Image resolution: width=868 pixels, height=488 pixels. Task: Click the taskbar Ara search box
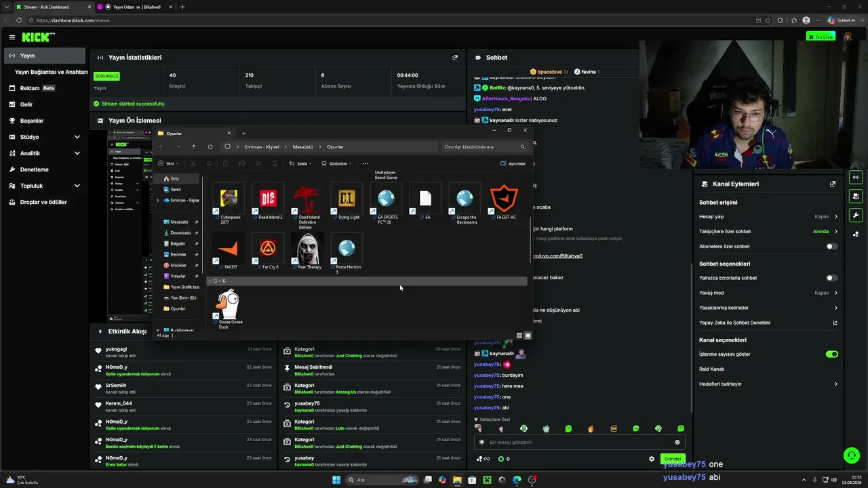(382, 480)
